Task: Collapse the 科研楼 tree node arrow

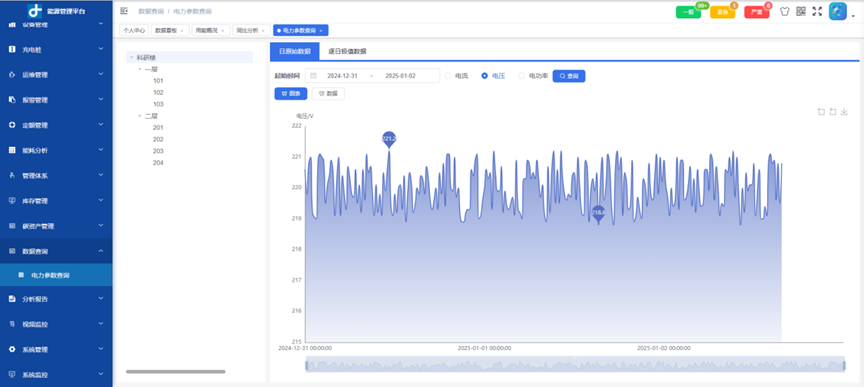Action: click(x=131, y=57)
